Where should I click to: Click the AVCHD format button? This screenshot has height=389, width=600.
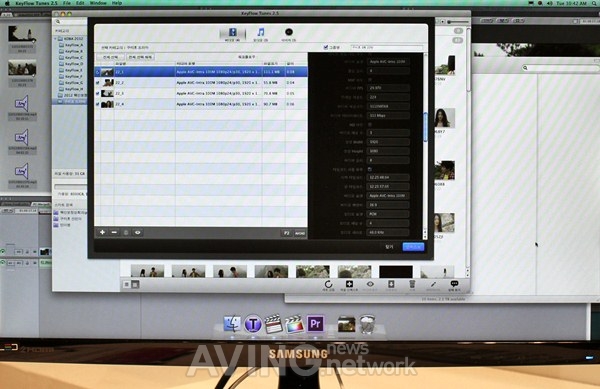300,233
